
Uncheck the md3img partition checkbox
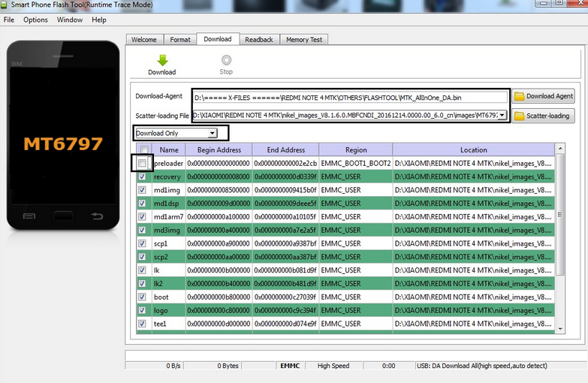point(142,230)
